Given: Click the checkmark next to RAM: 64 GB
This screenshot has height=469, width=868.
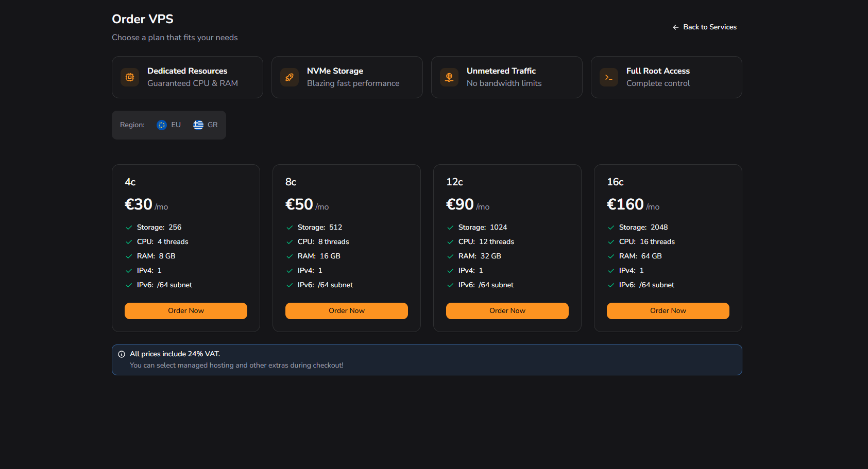Looking at the screenshot, I should click(611, 256).
